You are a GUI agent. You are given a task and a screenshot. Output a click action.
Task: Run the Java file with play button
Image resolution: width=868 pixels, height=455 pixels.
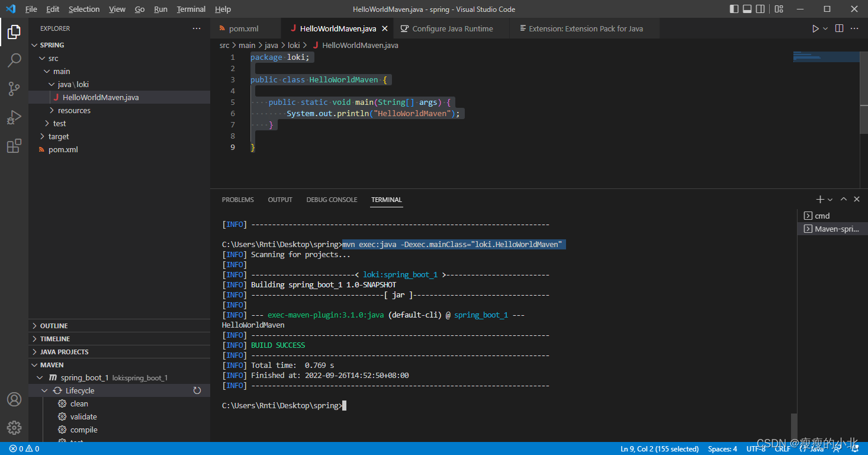click(815, 28)
